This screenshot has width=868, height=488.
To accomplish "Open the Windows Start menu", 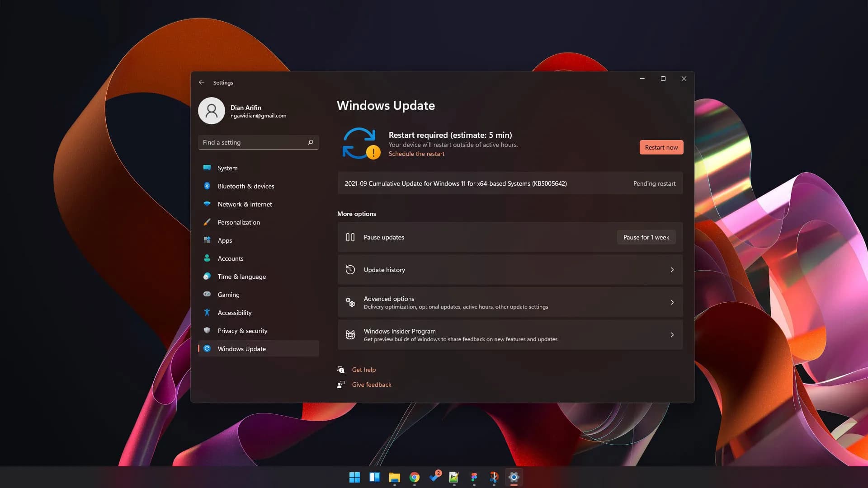I will click(354, 477).
